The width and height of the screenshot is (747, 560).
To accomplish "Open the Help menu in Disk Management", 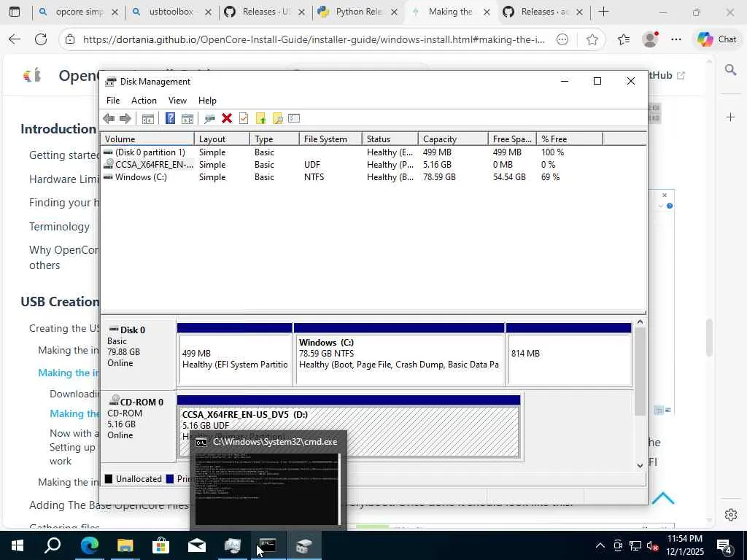I will click(x=207, y=101).
